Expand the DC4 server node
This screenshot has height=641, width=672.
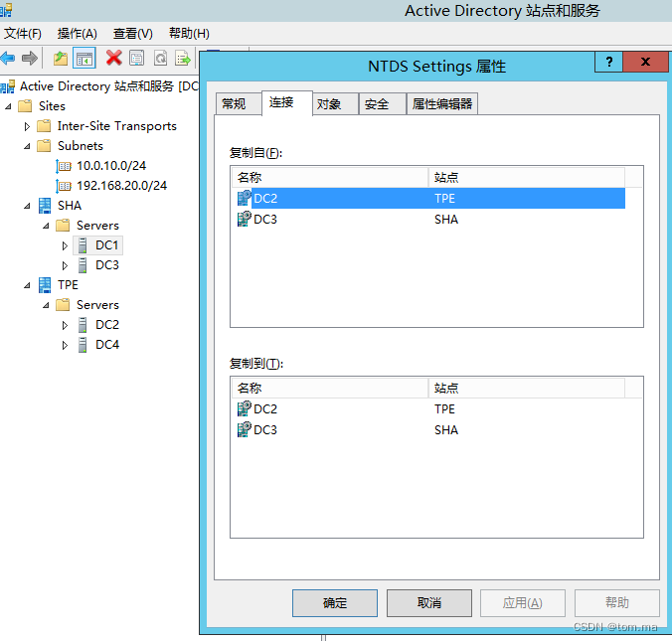(x=65, y=345)
